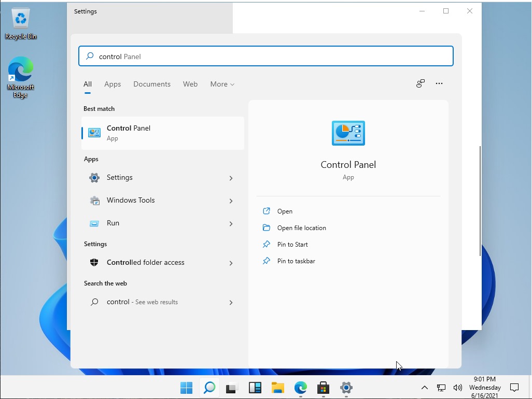Open Microsoft Store from the taskbar

(324, 388)
